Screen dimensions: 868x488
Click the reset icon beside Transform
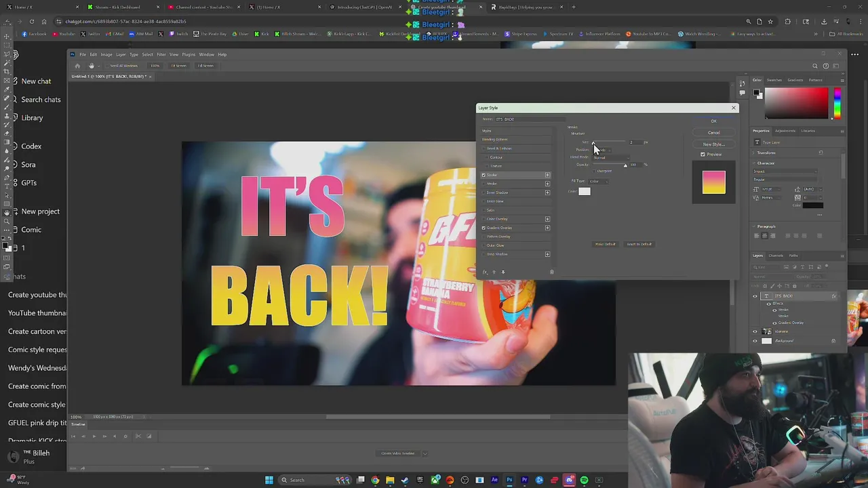pos(821,152)
